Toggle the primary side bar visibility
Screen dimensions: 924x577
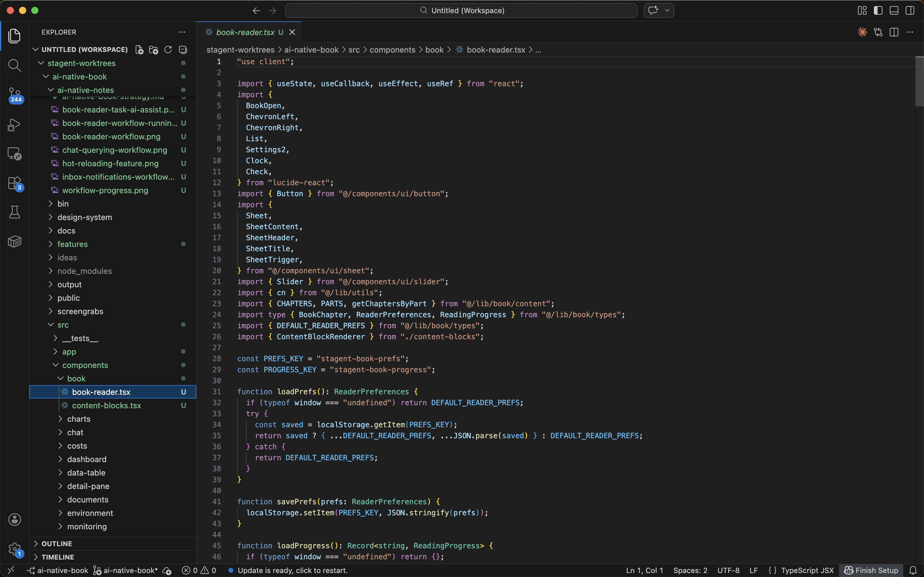tap(878, 10)
